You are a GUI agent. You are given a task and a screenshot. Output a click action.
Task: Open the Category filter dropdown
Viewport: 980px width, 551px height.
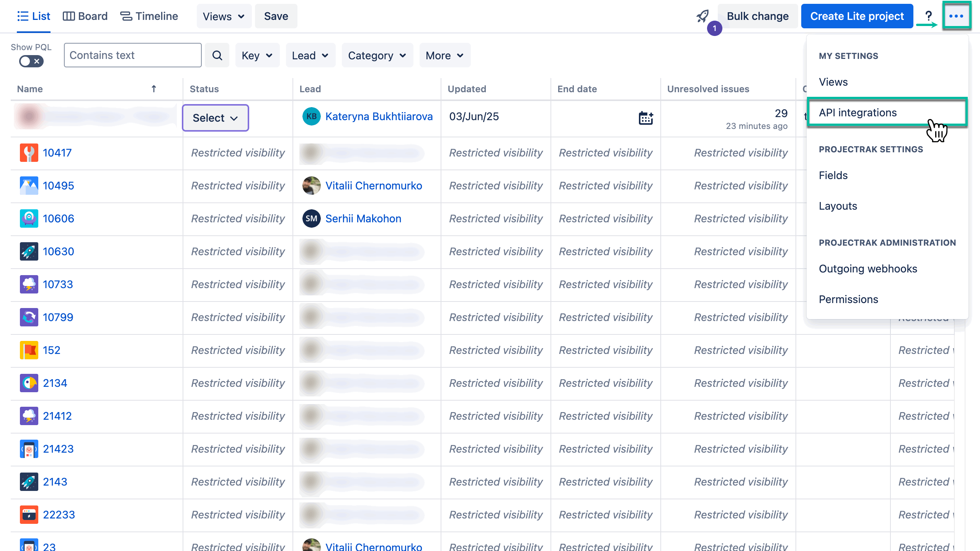coord(377,55)
